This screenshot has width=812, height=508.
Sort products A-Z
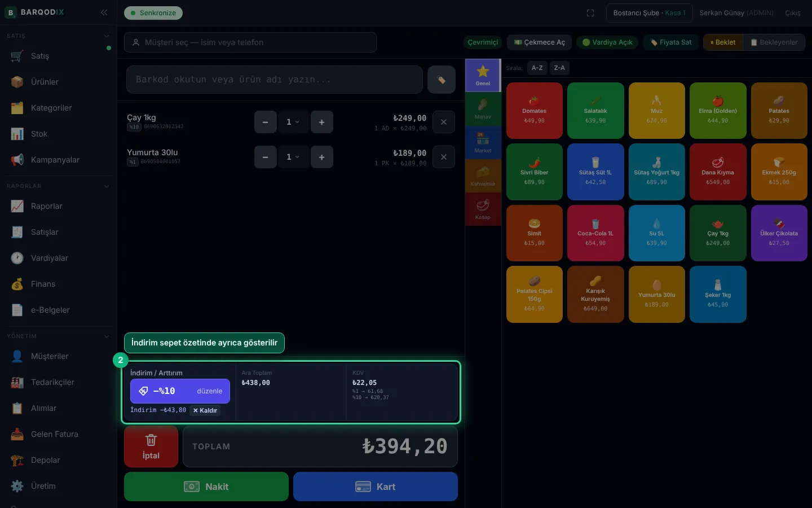click(537, 68)
